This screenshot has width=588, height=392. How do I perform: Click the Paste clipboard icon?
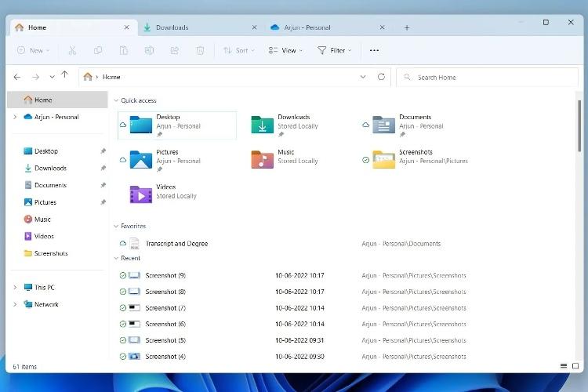pos(124,50)
